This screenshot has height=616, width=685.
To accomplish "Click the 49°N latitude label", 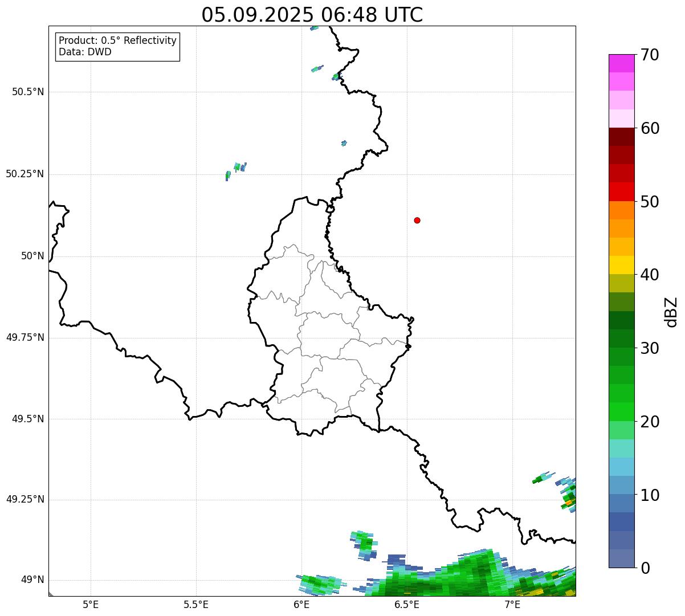I will (x=32, y=580).
